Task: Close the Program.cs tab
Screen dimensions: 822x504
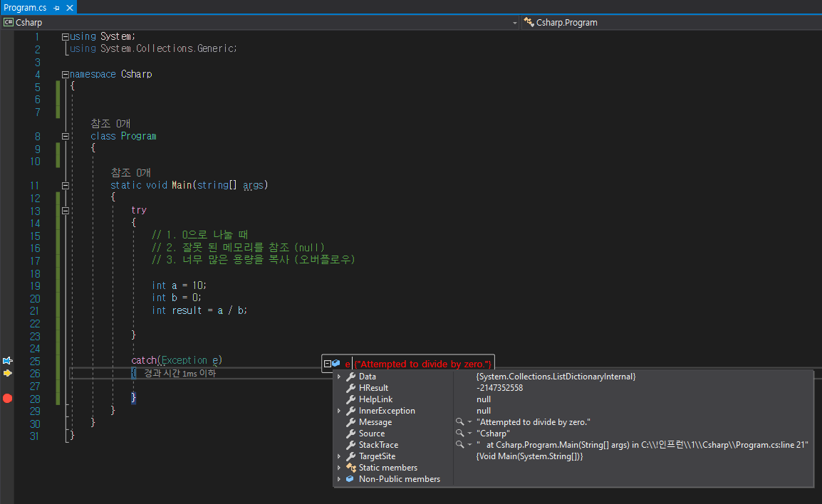Action: point(69,8)
